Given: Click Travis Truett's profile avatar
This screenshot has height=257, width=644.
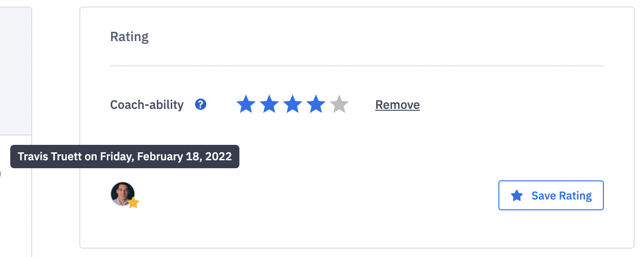Looking at the screenshot, I should tap(123, 194).
